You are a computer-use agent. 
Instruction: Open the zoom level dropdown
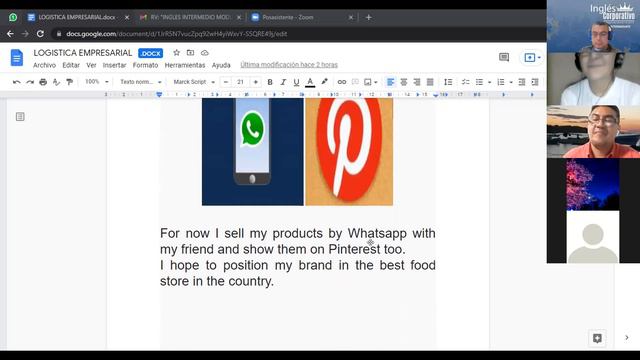coord(96,82)
